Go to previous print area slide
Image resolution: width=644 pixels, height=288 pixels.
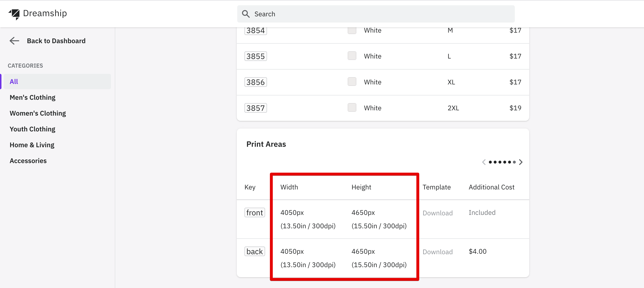484,162
